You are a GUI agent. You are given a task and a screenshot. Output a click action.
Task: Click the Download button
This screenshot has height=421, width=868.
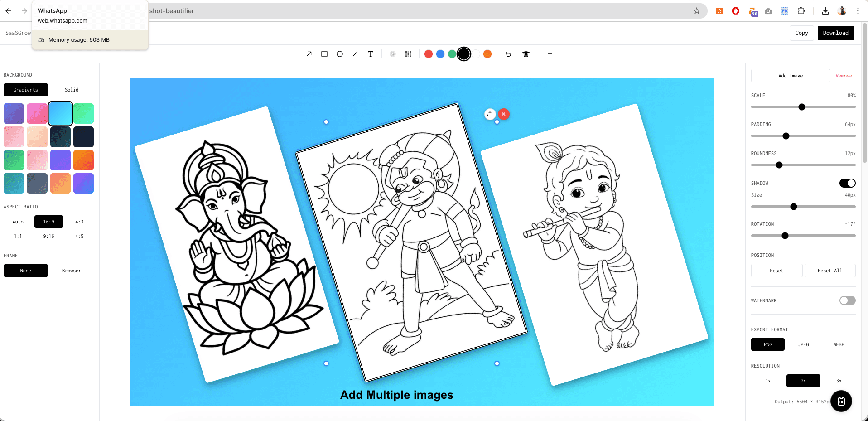pos(835,33)
